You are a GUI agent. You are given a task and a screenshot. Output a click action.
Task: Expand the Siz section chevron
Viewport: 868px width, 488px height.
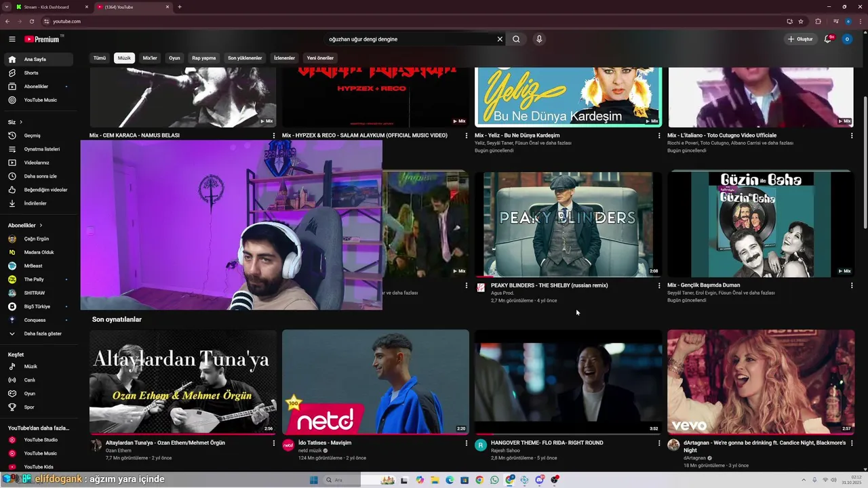click(x=21, y=122)
